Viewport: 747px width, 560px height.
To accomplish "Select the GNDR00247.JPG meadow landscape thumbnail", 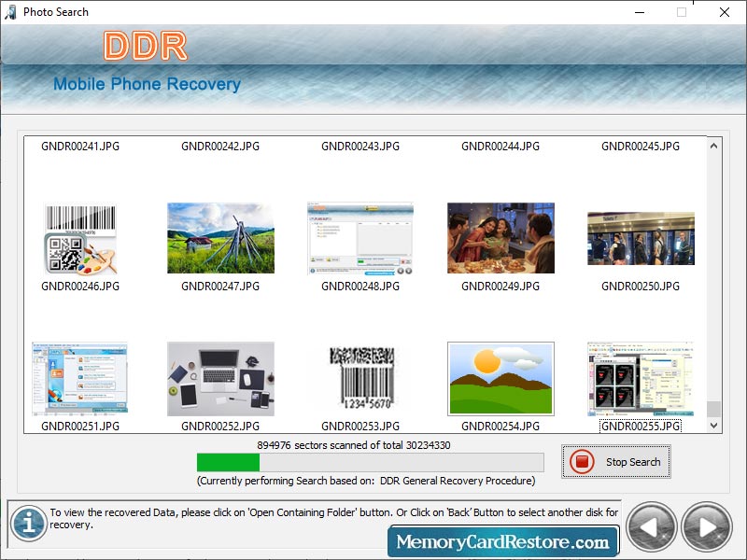I will click(220, 238).
